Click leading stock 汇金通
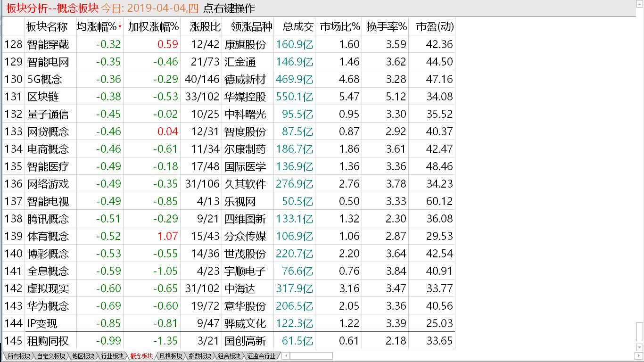Image resolution: width=644 pixels, height=362 pixels. pos(240,62)
